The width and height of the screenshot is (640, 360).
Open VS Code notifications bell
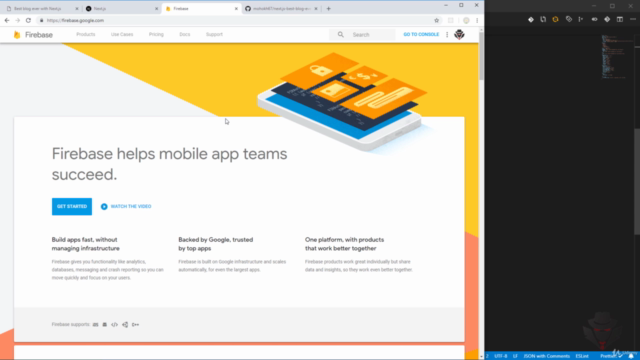click(x=631, y=356)
